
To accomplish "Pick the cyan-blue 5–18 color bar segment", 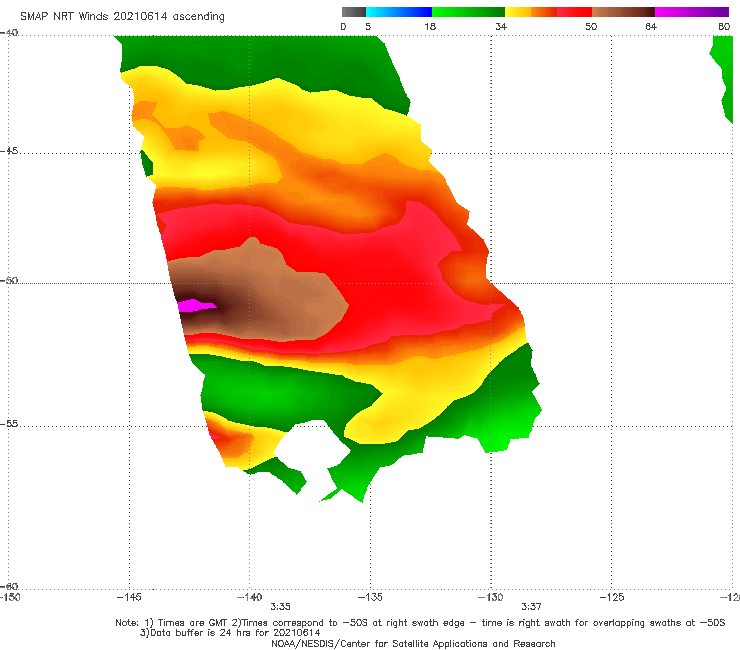I will pyautogui.click(x=399, y=12).
